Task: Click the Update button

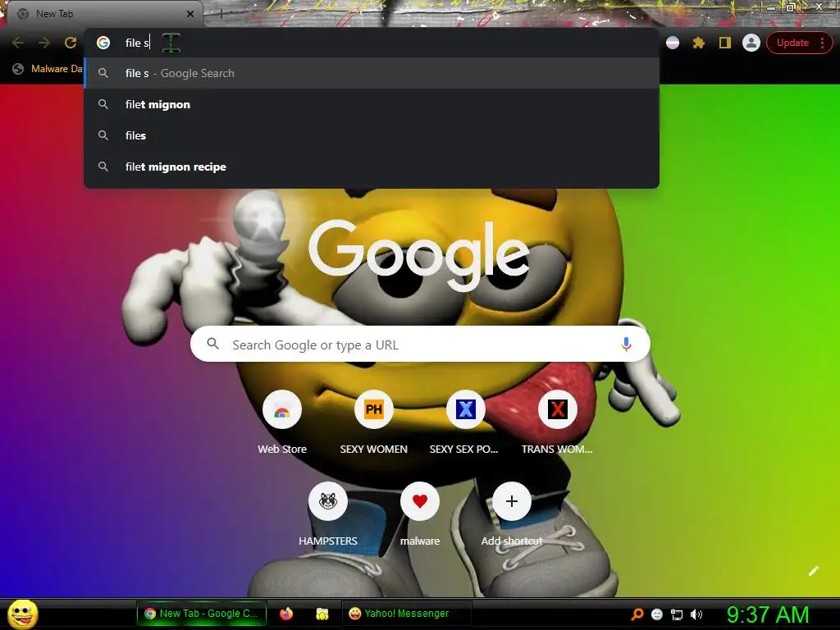Action: click(793, 43)
